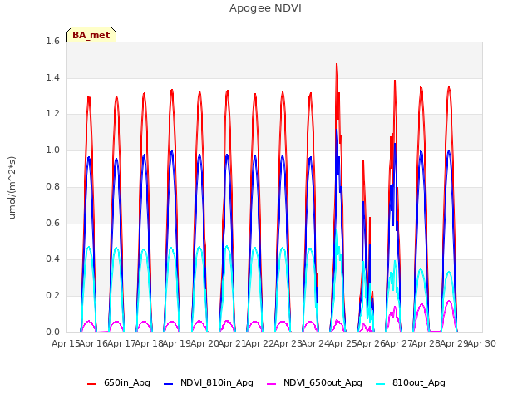
Task: Click the short red peak near Apr 26
Action: coord(363,162)
